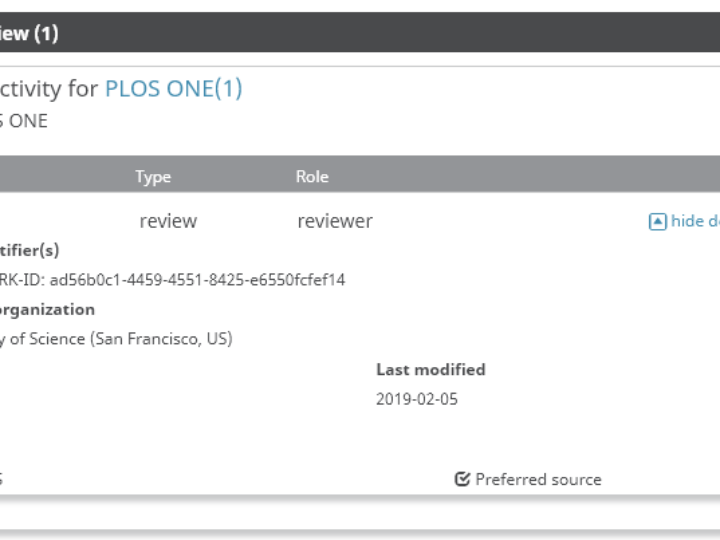Click the convening organization heading

pyautogui.click(x=48, y=310)
